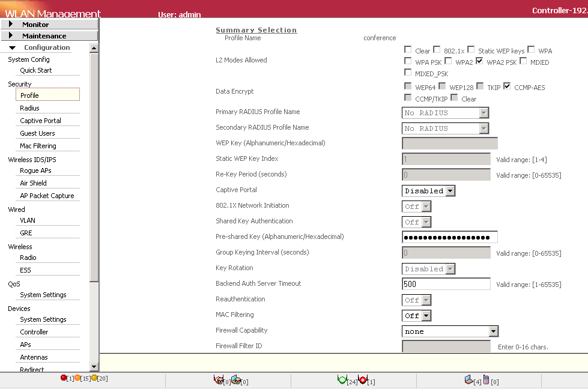Open GRE settings
The width and height of the screenshot is (588, 389).
tap(26, 233)
